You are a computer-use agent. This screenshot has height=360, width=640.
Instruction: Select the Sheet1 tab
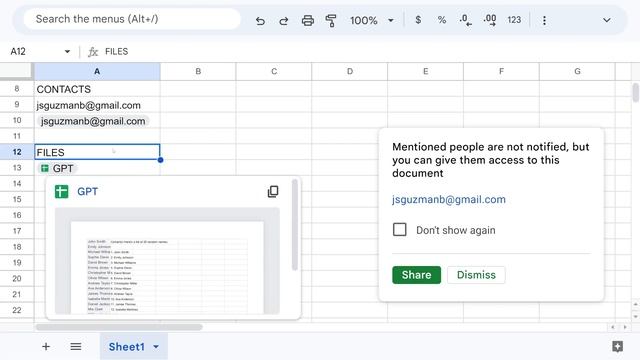coord(127,347)
